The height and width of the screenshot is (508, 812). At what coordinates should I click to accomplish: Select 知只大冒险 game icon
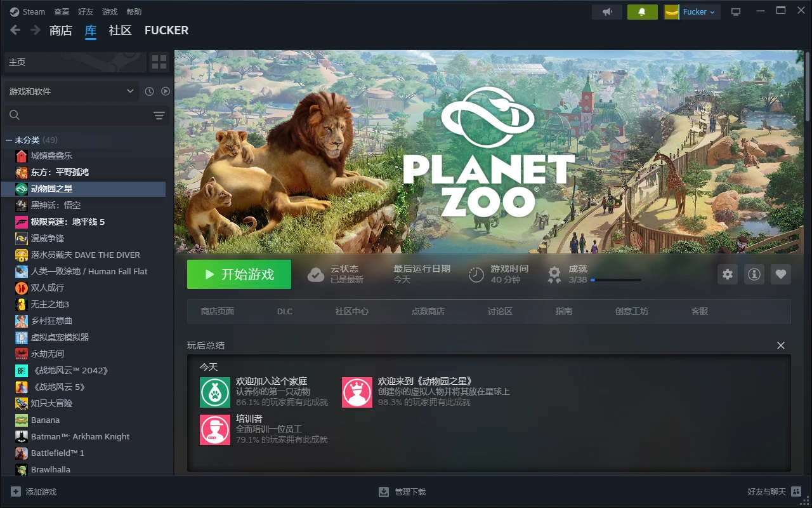tap(22, 403)
